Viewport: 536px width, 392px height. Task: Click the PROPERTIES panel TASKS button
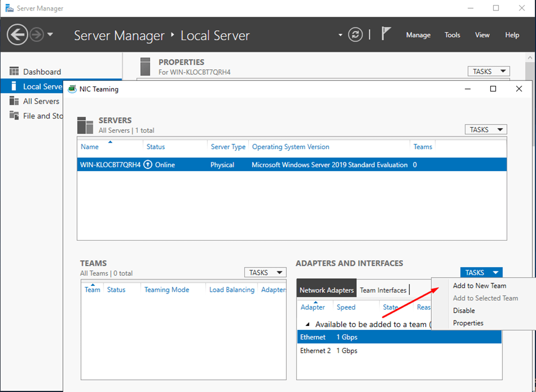[x=488, y=71]
